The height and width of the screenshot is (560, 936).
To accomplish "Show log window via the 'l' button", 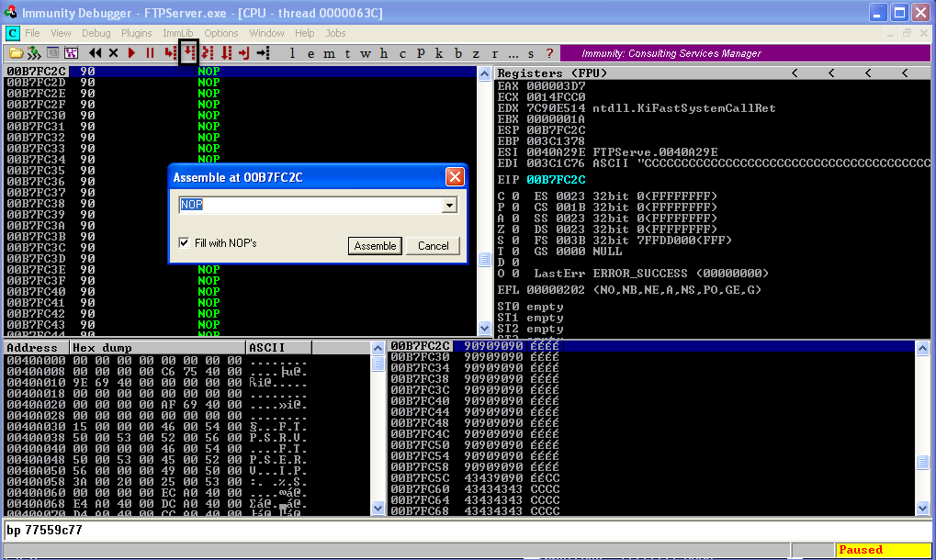I will coord(292,53).
